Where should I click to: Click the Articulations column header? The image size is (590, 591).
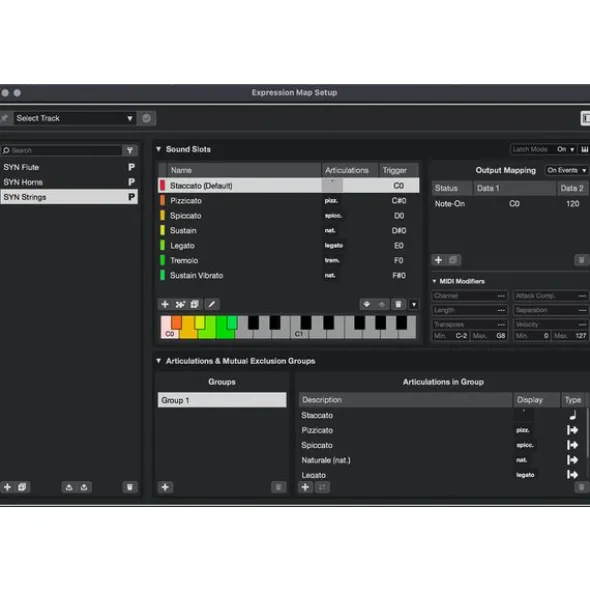(350, 170)
